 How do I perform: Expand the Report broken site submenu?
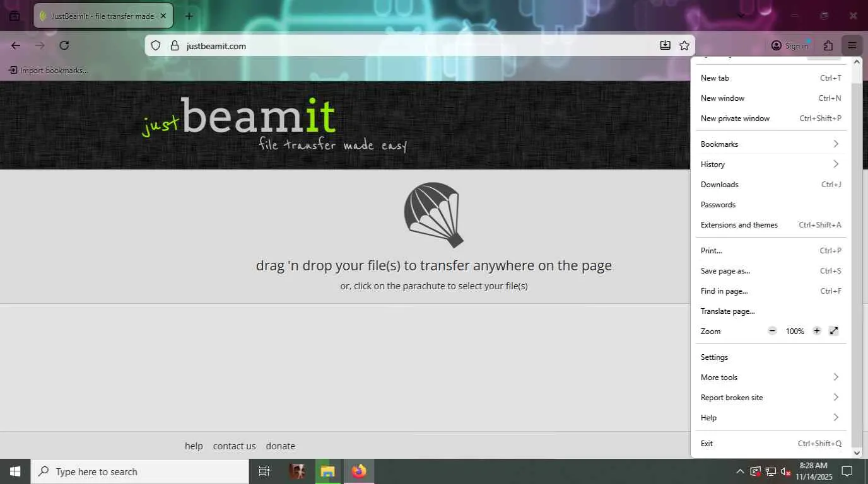[771, 398]
